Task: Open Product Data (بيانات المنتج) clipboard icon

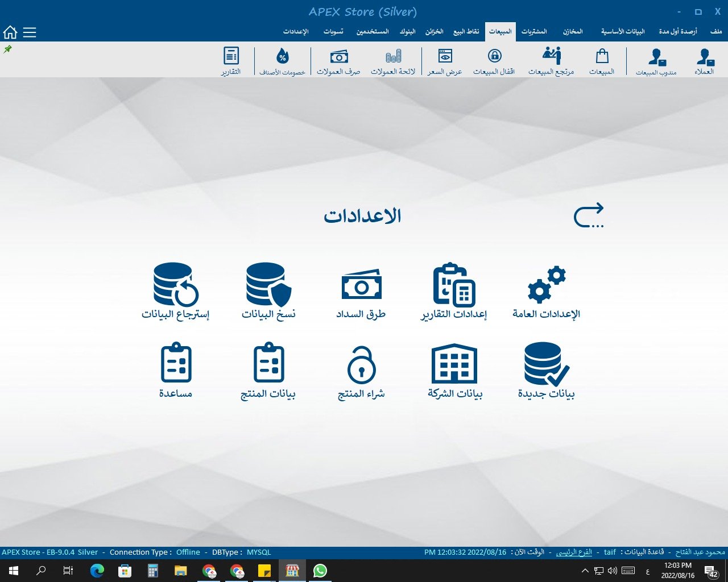Action: [268, 364]
